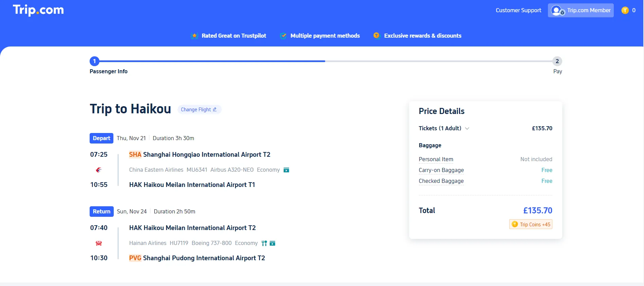Click the Pay step label
The image size is (644, 286).
[558, 71]
